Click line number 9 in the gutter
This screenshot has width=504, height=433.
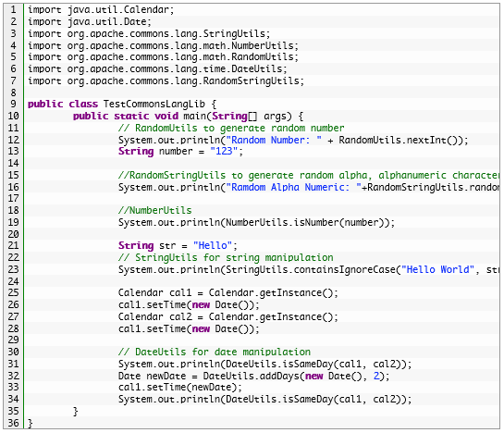(13, 104)
